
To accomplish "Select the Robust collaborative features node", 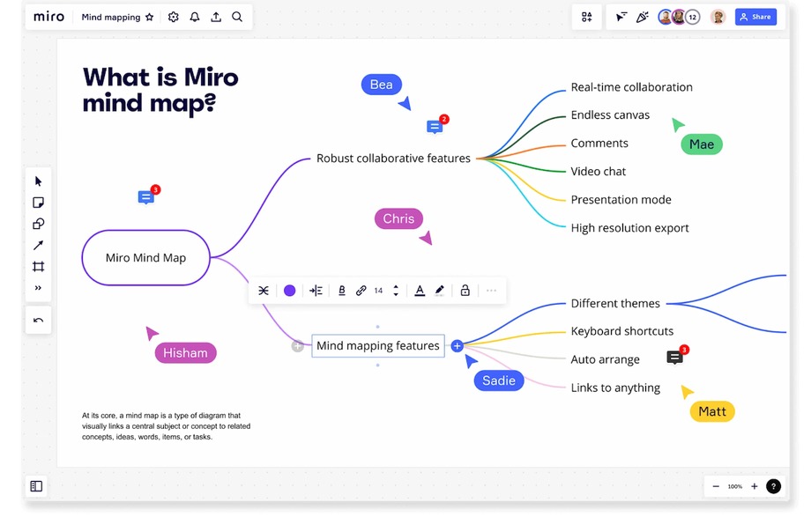I will point(394,159).
